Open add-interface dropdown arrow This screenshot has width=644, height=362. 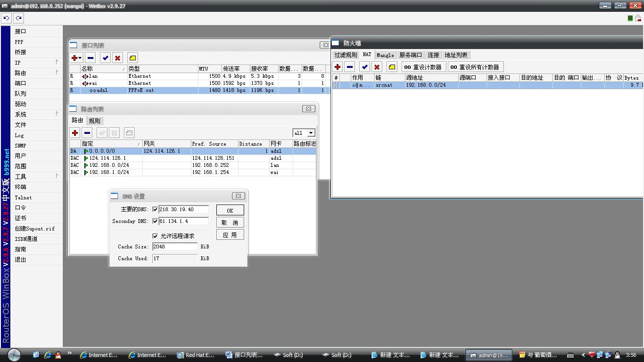(x=81, y=58)
